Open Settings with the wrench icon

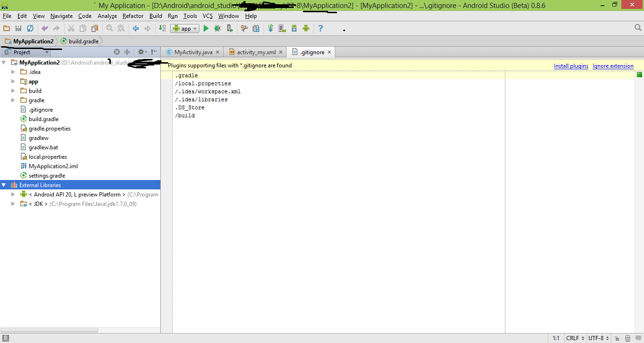pos(244,28)
